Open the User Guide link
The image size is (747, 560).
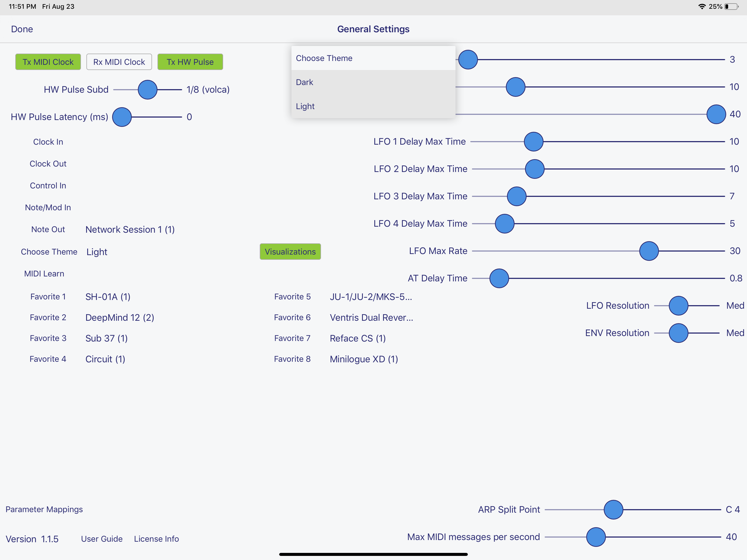[102, 539]
